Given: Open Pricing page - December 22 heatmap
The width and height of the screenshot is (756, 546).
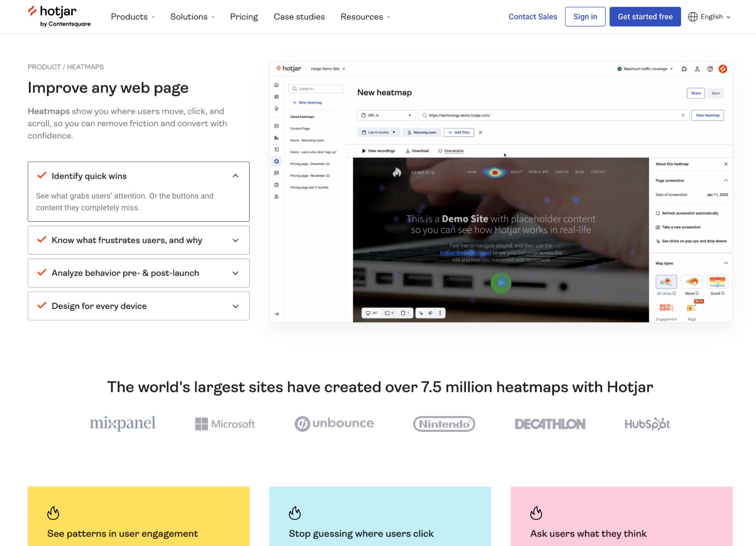Looking at the screenshot, I should pyautogui.click(x=310, y=164).
